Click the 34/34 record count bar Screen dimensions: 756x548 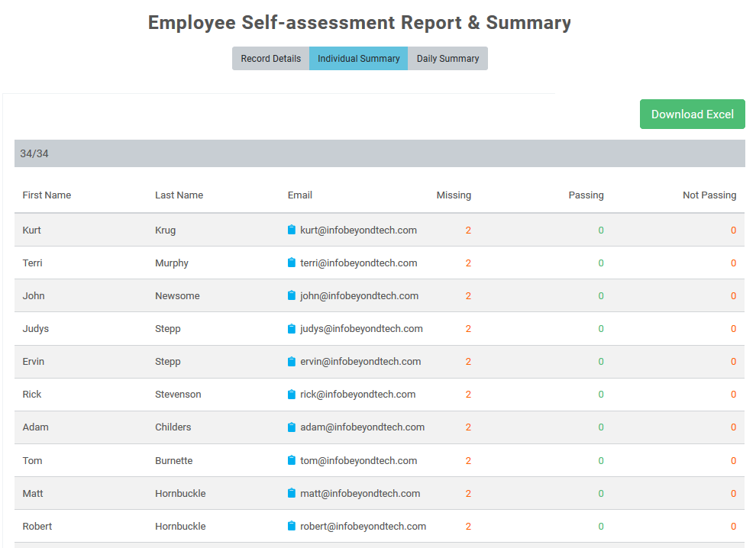tap(380, 153)
